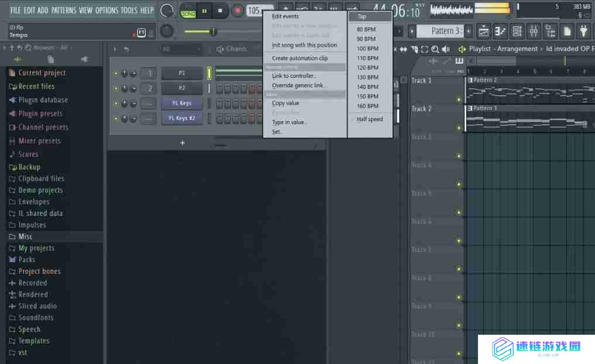The image size is (595, 364).
Task: Mute the P2 channel green LED
Action: tap(115, 88)
